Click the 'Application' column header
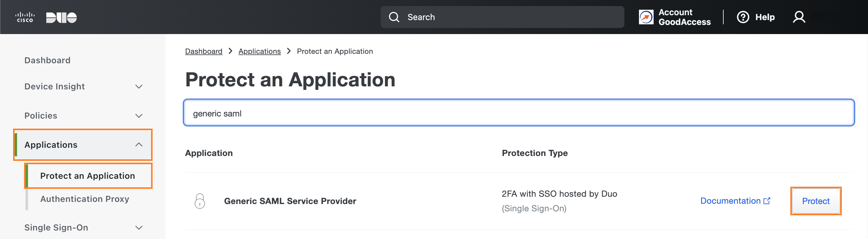 [x=209, y=153]
